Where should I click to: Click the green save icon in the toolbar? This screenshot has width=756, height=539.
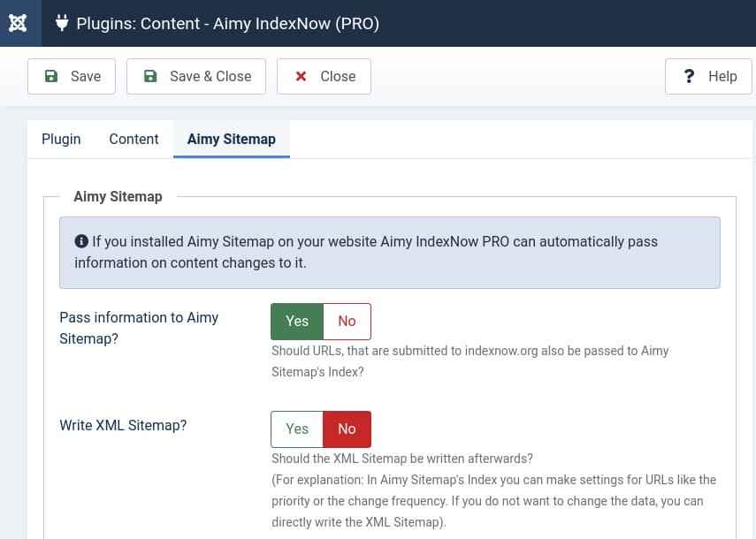(x=51, y=76)
